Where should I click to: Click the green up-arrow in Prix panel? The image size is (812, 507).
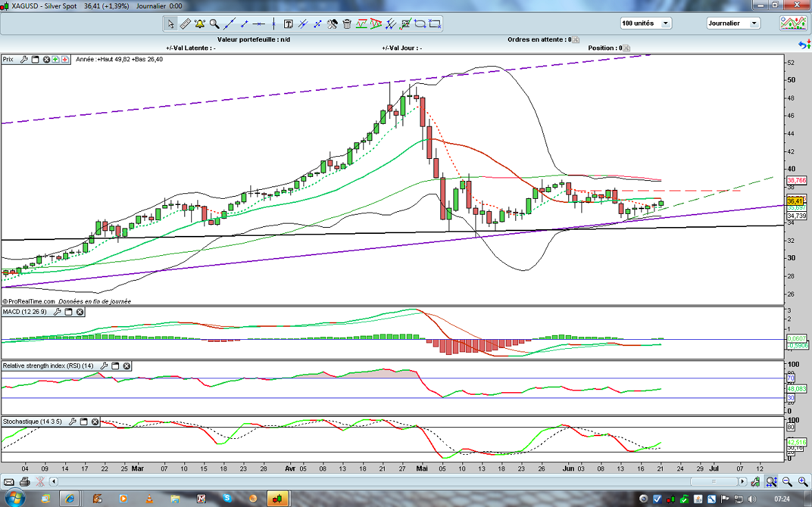click(x=56, y=59)
